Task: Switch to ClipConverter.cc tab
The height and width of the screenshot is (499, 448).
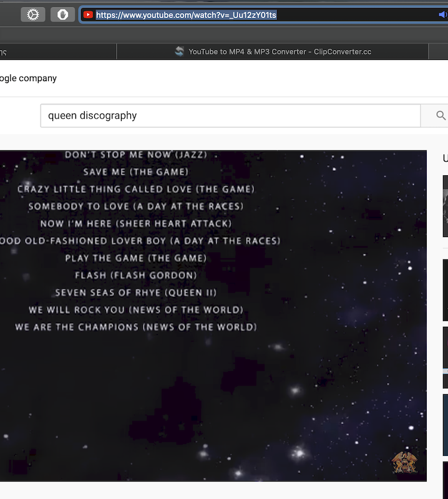Action: click(x=273, y=52)
